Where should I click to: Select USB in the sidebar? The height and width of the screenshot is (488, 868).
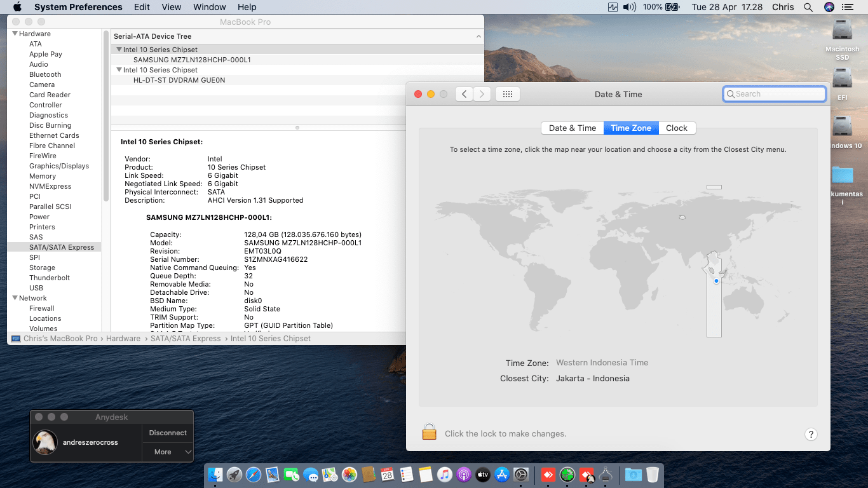36,288
